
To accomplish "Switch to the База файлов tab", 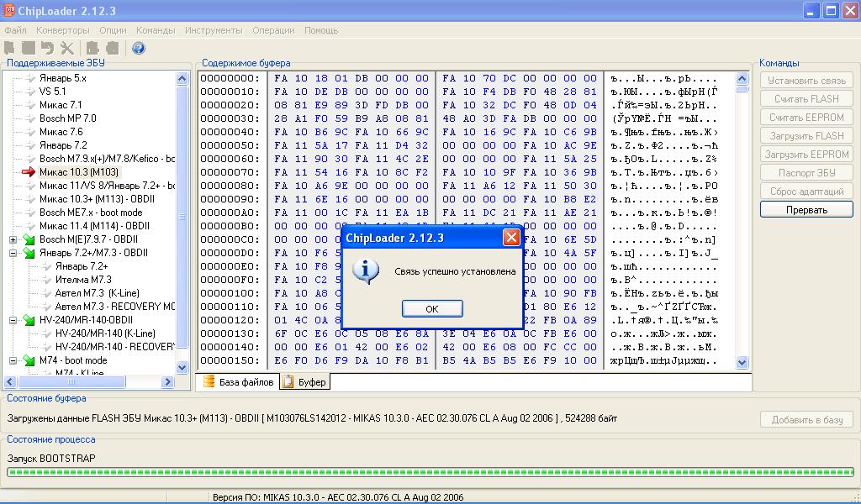I will tap(238, 382).
